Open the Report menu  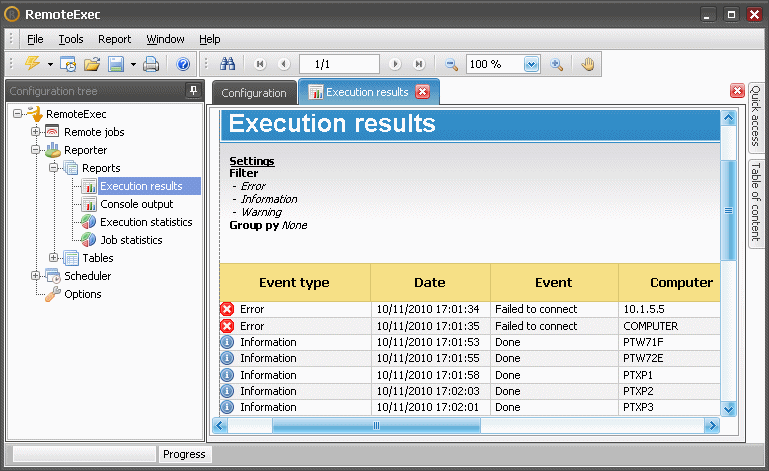point(114,39)
